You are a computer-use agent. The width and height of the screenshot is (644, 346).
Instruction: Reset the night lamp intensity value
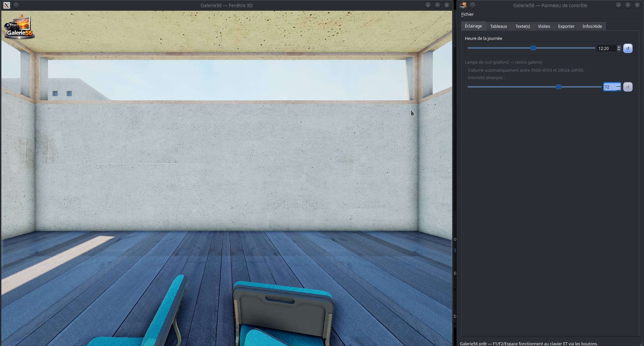tap(628, 87)
